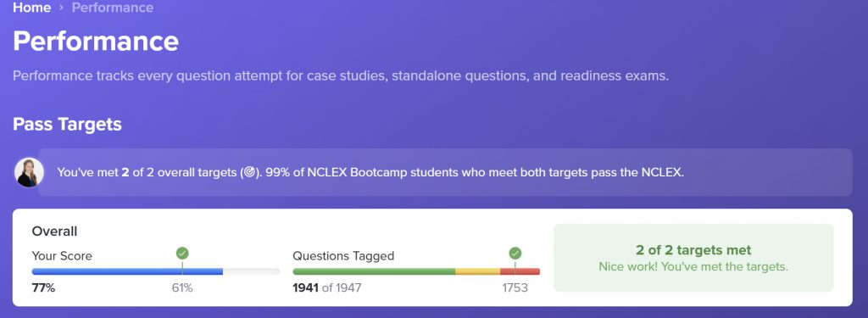Viewport: 868px width, 318px height.
Task: Click the 2 of 2 targets met panel
Action: (x=693, y=258)
